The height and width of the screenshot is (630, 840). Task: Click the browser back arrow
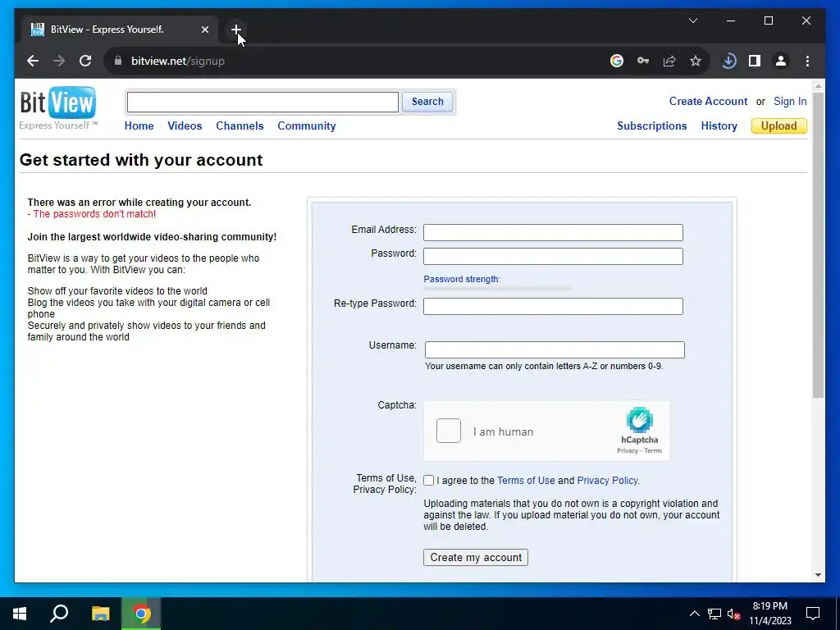(33, 61)
